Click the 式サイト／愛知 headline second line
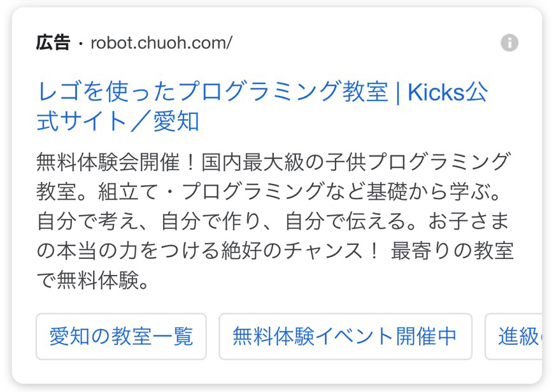Viewport: 554px width, 392px height. click(118, 121)
